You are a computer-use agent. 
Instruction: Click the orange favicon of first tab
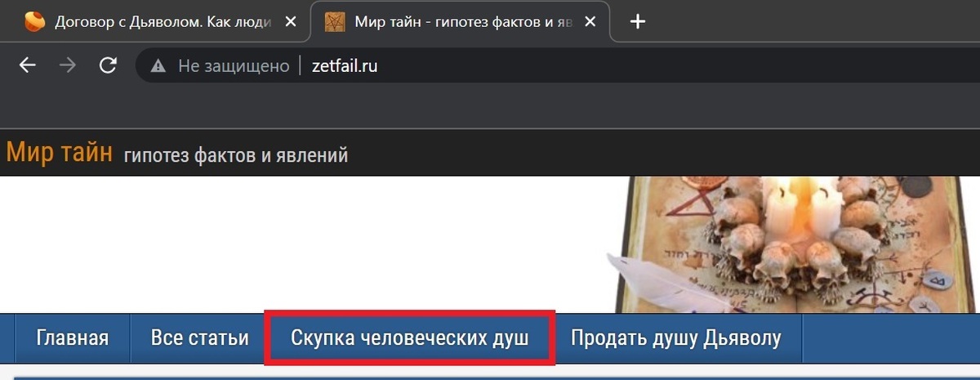[34, 22]
